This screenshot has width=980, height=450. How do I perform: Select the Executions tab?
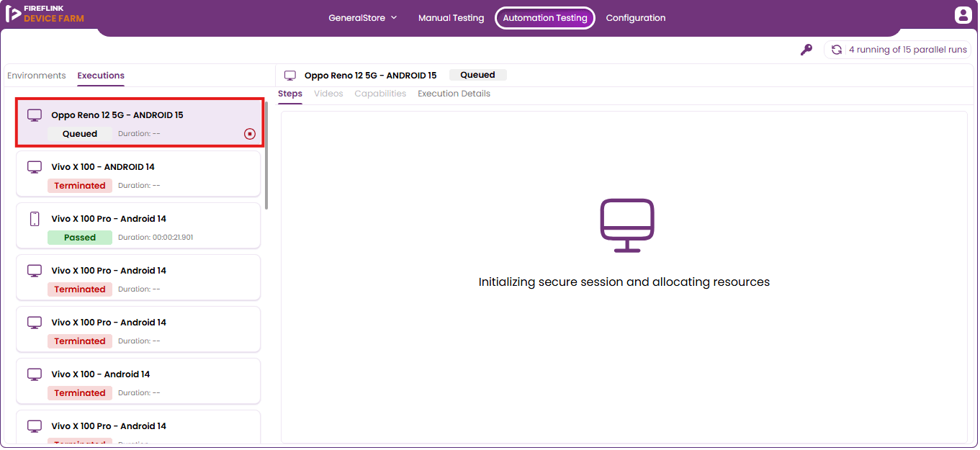[x=101, y=76]
